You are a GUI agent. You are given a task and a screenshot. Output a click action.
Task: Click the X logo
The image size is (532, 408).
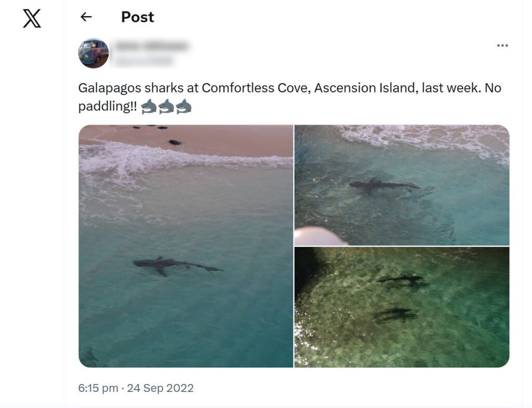coord(32,18)
